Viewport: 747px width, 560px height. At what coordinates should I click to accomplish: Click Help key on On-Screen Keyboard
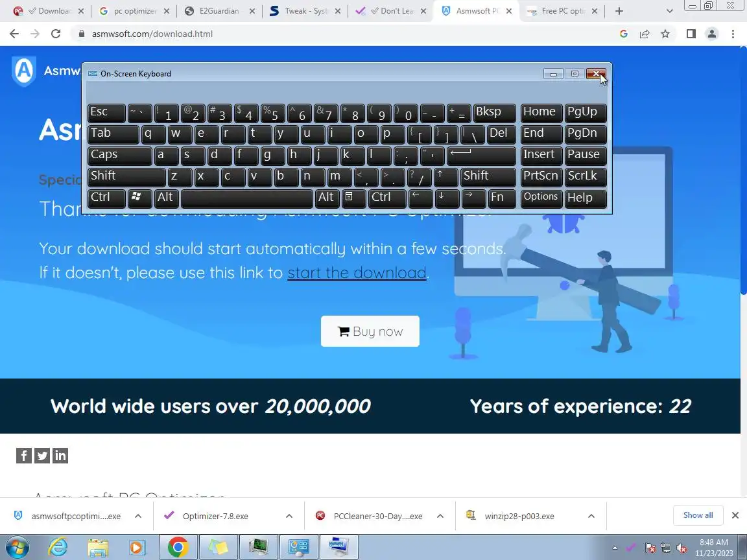point(586,198)
